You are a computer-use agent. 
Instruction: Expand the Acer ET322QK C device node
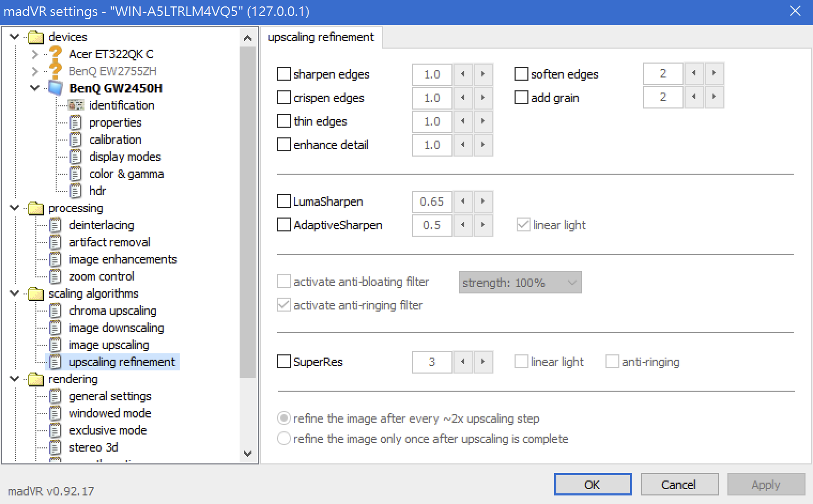[35, 54]
